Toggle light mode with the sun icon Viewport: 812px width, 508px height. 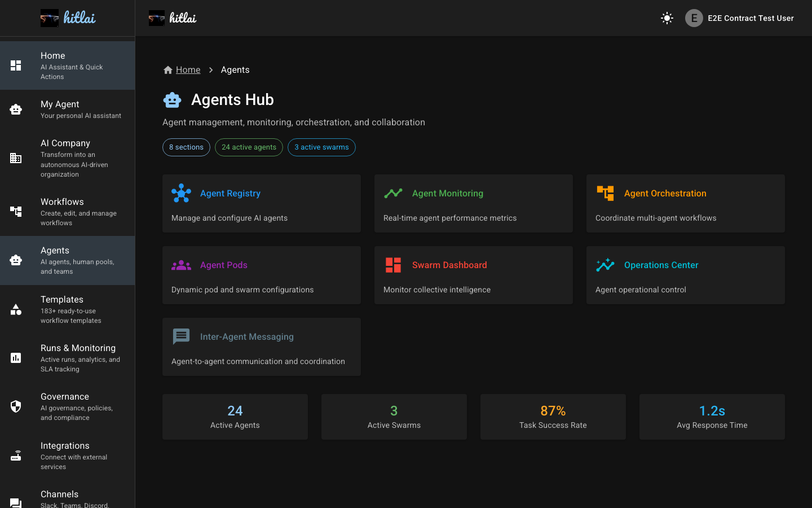667,18
